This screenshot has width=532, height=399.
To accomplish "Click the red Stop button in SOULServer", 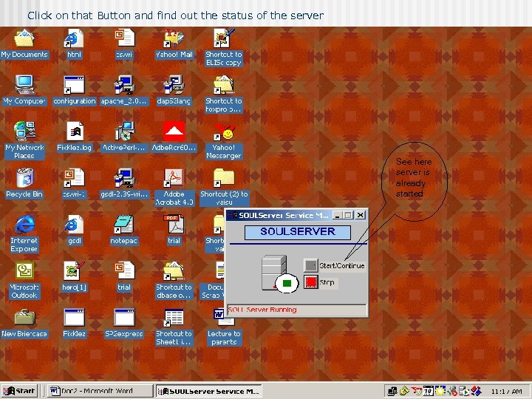I will (x=310, y=282).
